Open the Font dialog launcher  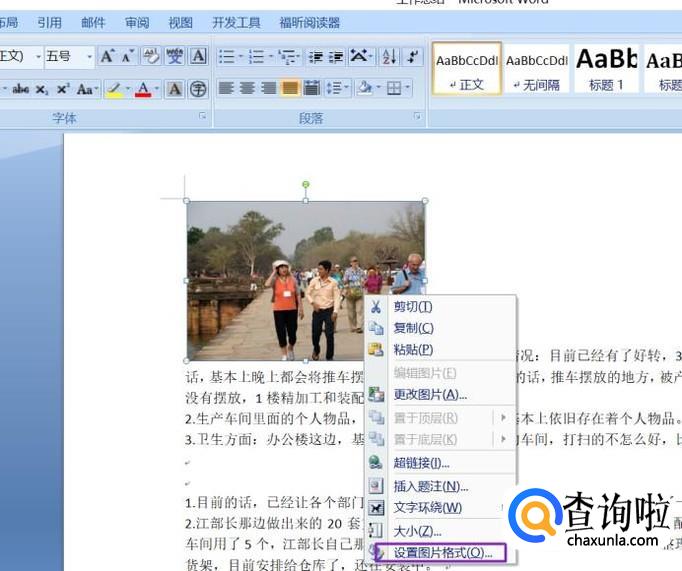click(x=202, y=116)
